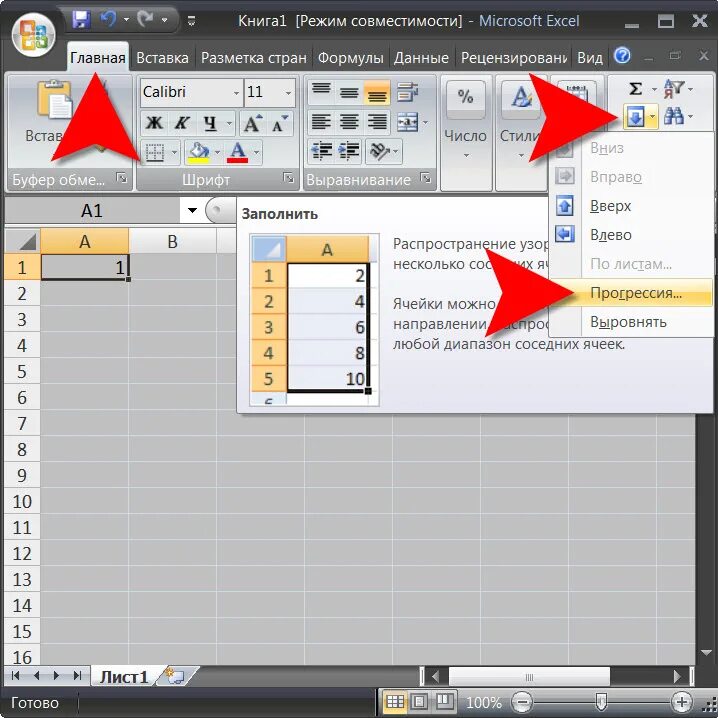
Task: Toggle italic (К) formatting
Action: click(x=182, y=123)
